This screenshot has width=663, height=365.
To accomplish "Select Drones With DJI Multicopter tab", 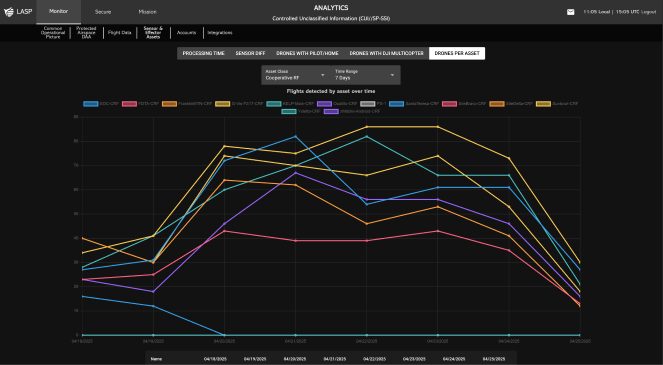I will coord(386,53).
